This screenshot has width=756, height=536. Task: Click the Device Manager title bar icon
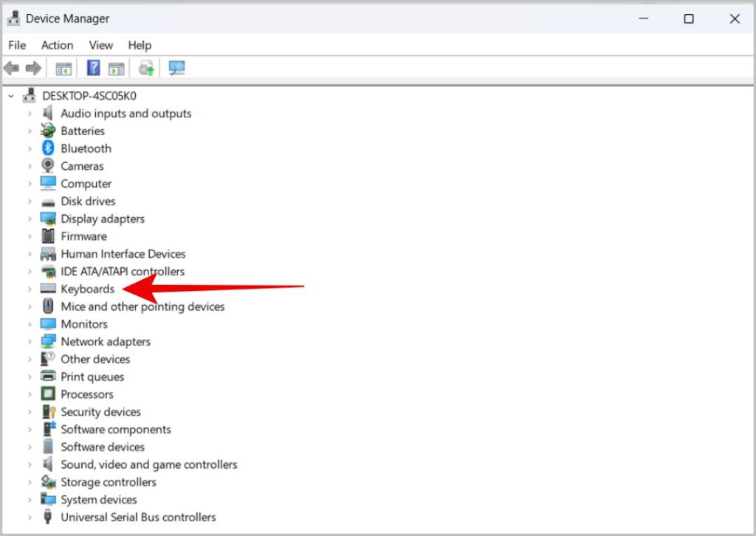click(13, 18)
